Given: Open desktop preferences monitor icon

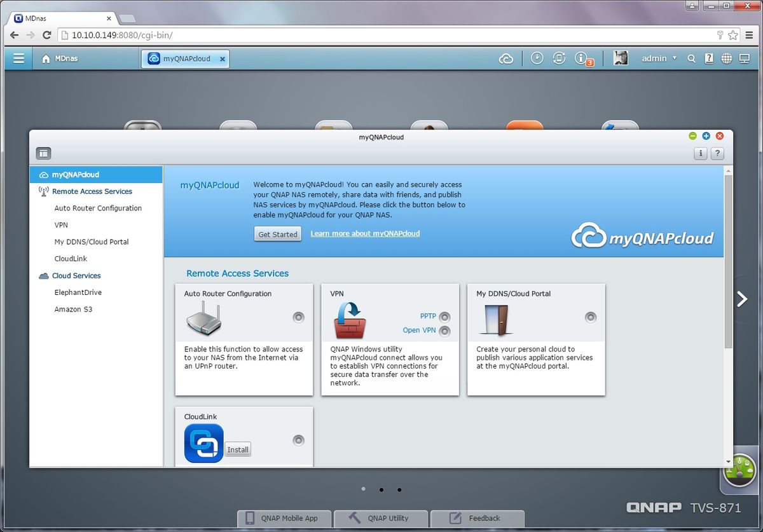Looking at the screenshot, I should pyautogui.click(x=745, y=58).
